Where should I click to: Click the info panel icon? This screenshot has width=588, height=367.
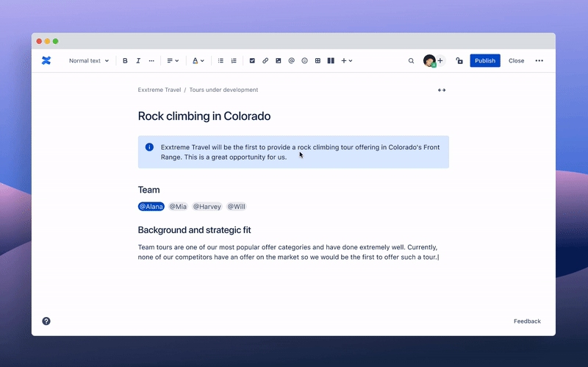point(149,147)
